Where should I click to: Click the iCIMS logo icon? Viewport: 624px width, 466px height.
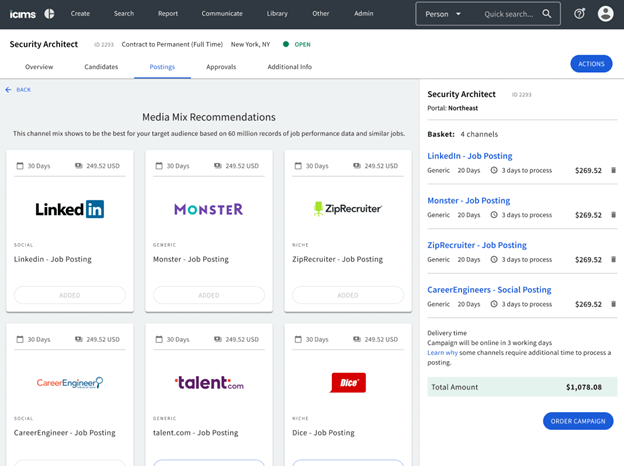click(49, 14)
